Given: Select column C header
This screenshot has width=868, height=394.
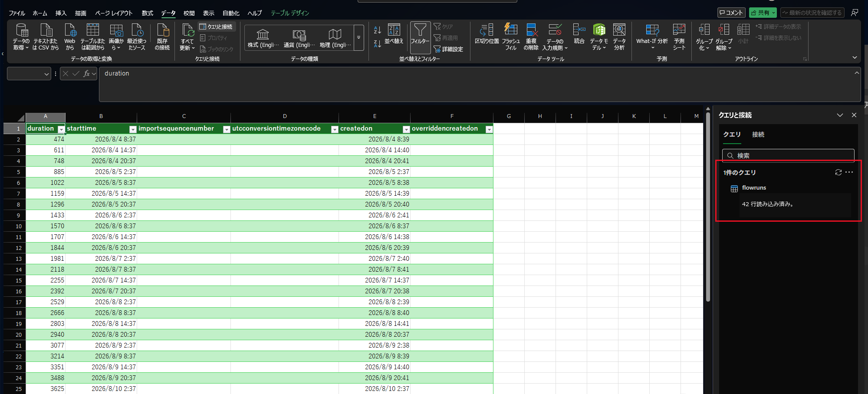Looking at the screenshot, I should [x=184, y=116].
